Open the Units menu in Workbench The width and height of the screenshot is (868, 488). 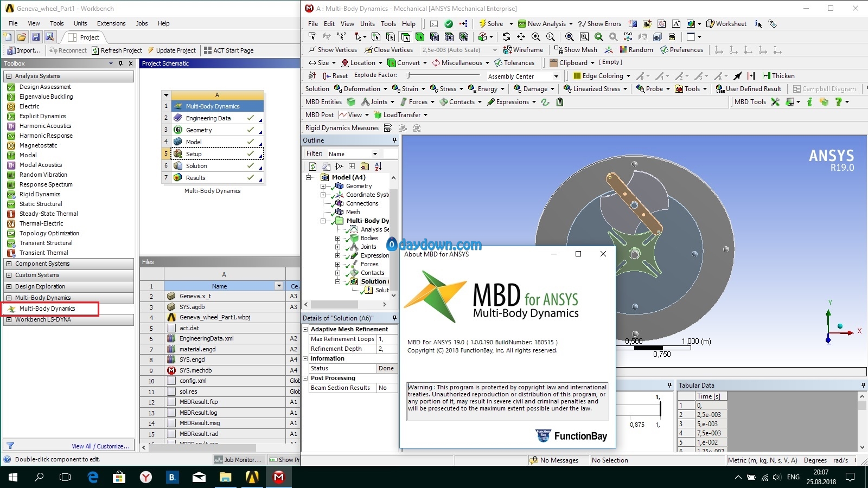pyautogui.click(x=80, y=23)
